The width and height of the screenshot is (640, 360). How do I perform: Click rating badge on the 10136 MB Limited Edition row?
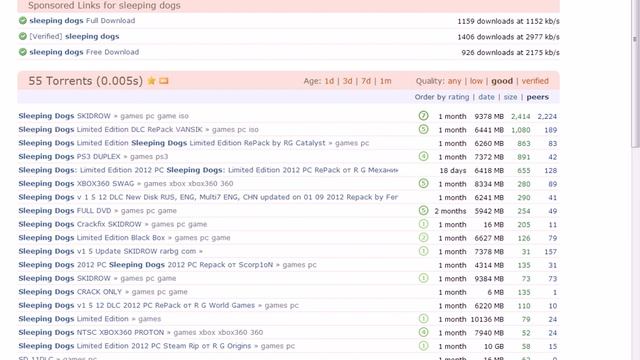coord(424,318)
